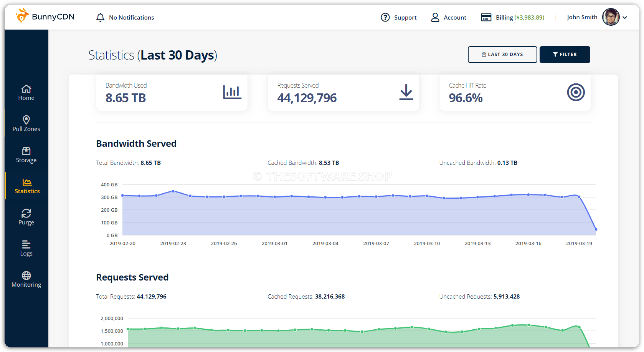Open the Filter panel

pos(565,54)
